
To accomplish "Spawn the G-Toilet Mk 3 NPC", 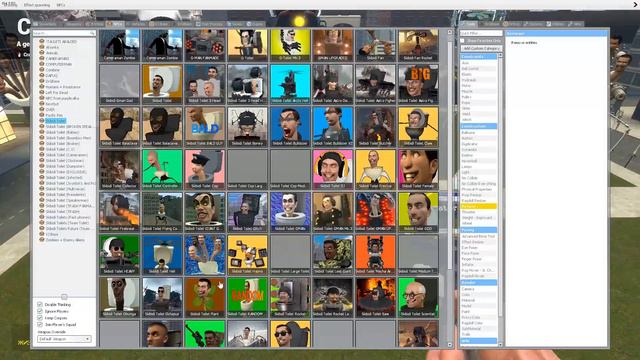I will pos(290,45).
